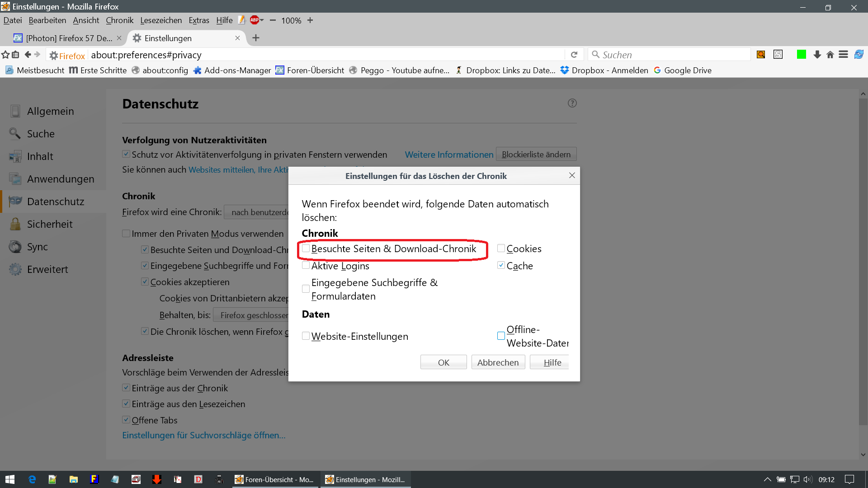
Task: Toggle the Aktive Logins checkbox
Action: click(306, 265)
